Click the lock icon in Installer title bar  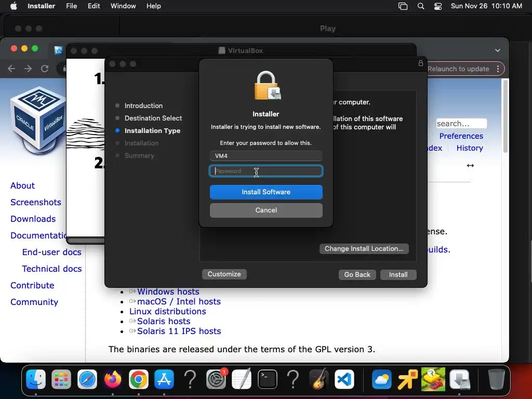pyautogui.click(x=421, y=63)
